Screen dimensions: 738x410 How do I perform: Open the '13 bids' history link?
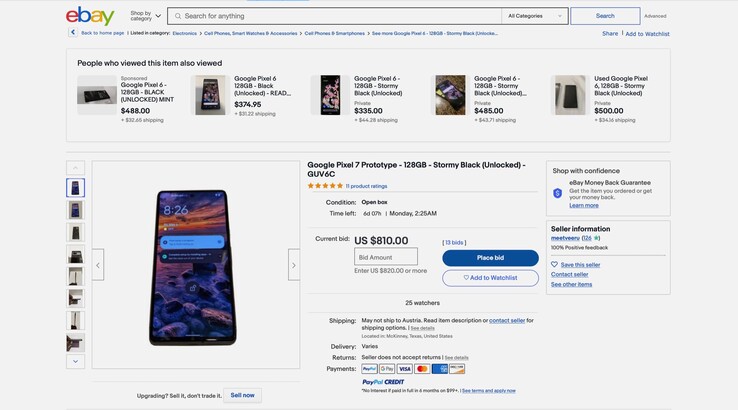(454, 242)
